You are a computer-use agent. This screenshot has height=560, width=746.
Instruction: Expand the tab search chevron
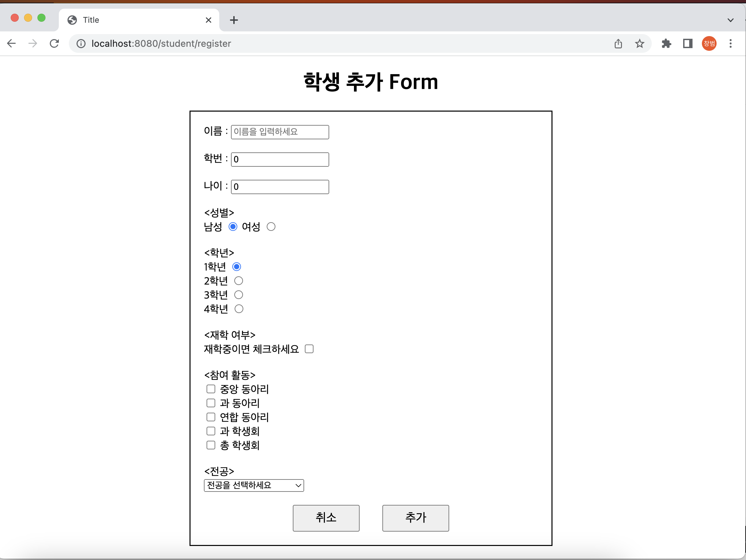coord(731,20)
